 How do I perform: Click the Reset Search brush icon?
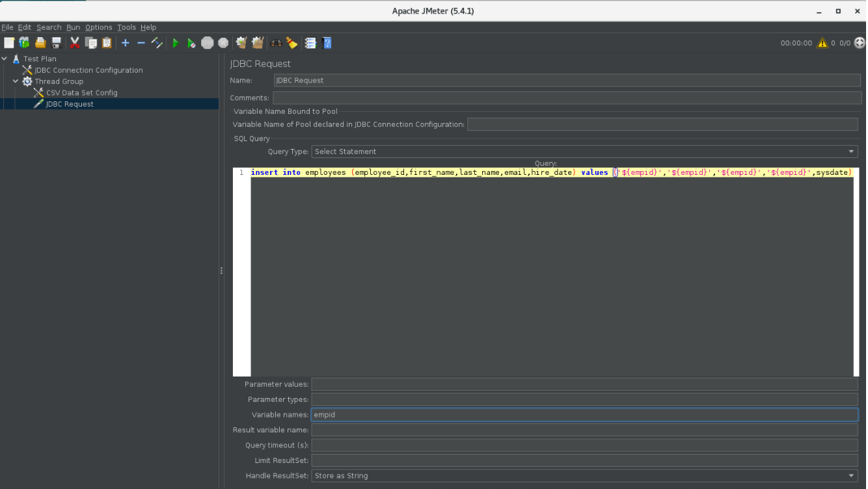click(292, 43)
